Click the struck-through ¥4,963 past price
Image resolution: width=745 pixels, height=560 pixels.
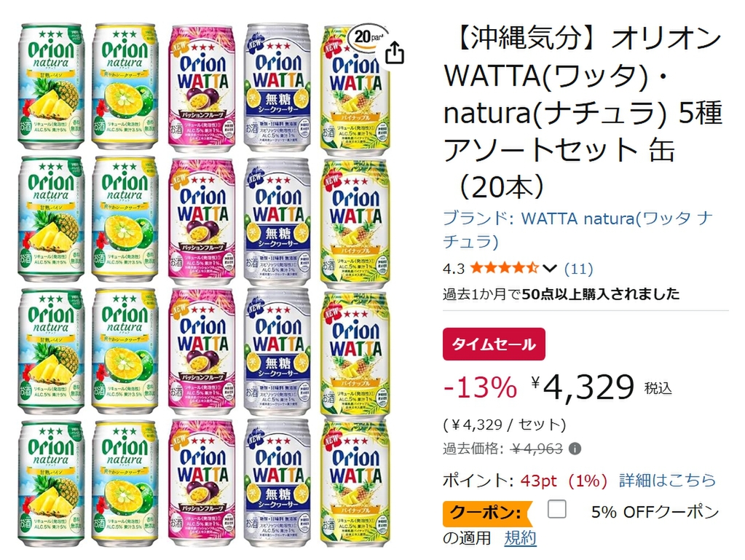537,449
